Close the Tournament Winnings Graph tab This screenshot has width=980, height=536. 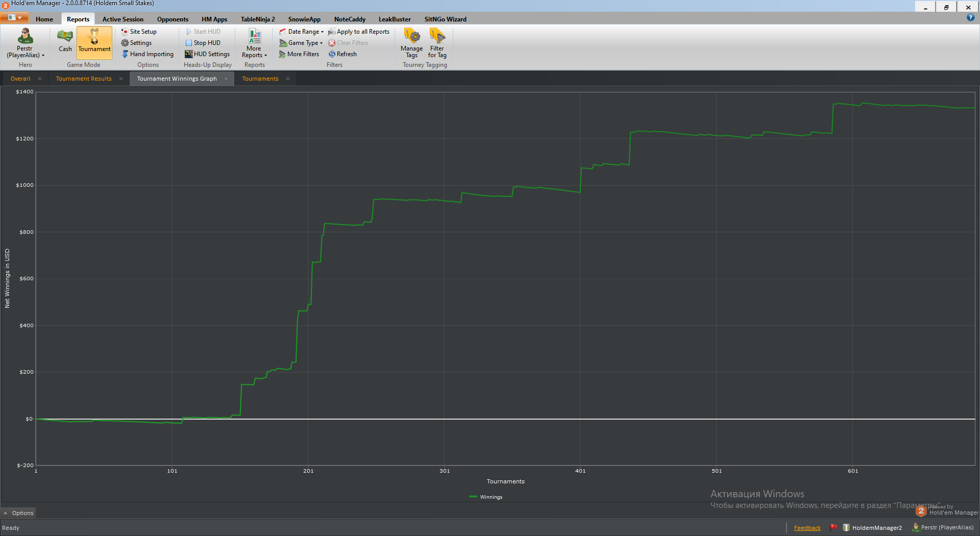tap(226, 79)
